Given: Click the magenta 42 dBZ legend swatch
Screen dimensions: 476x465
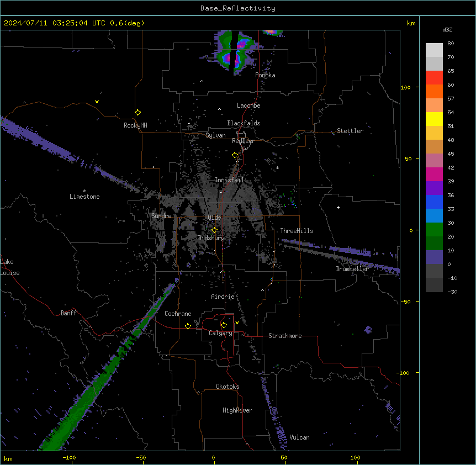Looking at the screenshot, I should 434,174.
